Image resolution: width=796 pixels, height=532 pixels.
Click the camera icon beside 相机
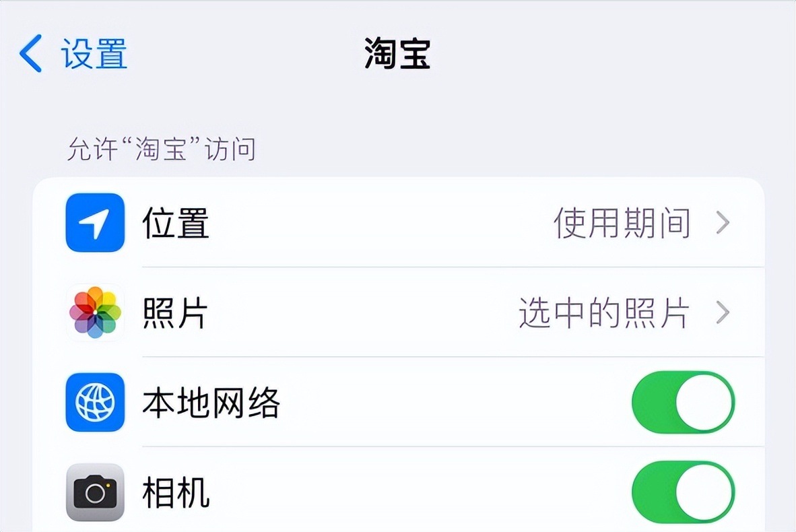[x=94, y=492]
